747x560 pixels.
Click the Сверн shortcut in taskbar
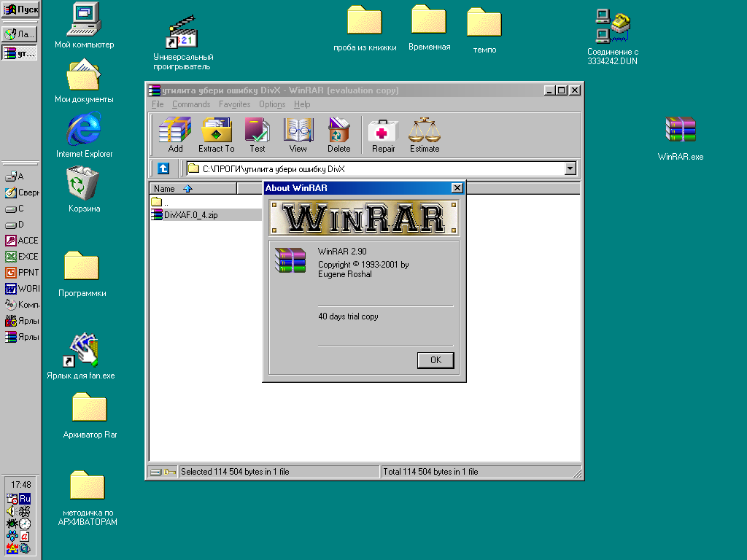click(21, 192)
